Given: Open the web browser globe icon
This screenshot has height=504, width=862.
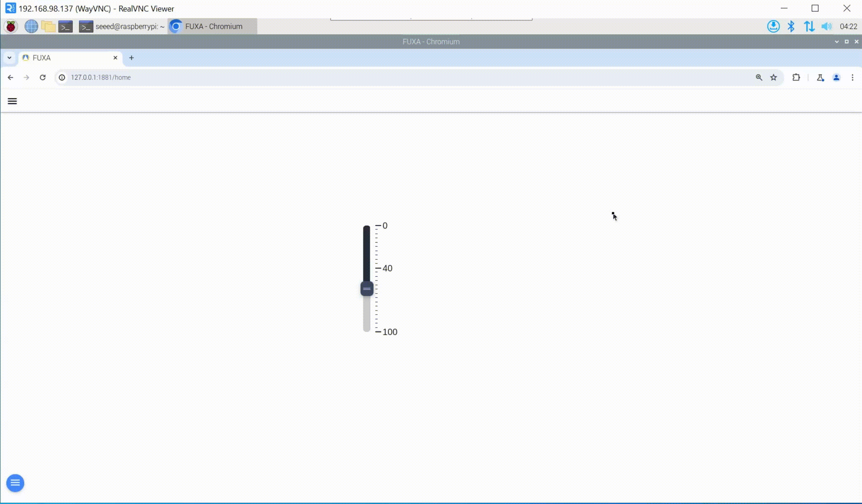Looking at the screenshot, I should 31,27.
